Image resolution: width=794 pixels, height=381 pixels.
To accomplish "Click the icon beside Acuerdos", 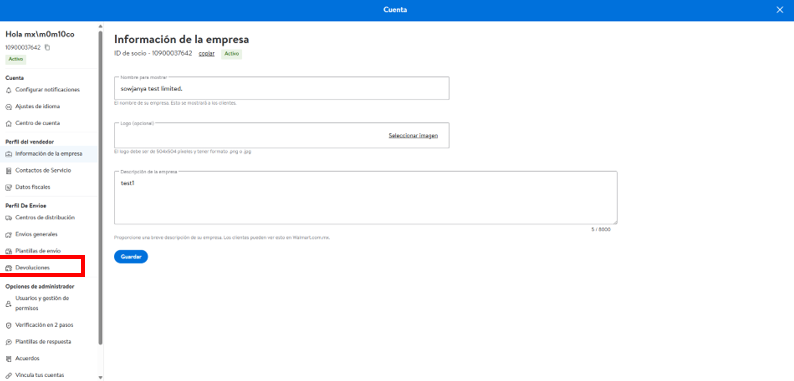I will coord(8,359).
